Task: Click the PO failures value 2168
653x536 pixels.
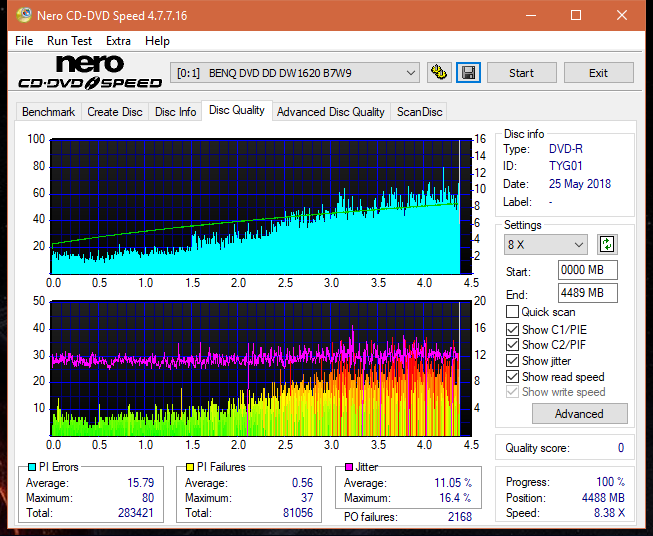Action: tap(460, 517)
